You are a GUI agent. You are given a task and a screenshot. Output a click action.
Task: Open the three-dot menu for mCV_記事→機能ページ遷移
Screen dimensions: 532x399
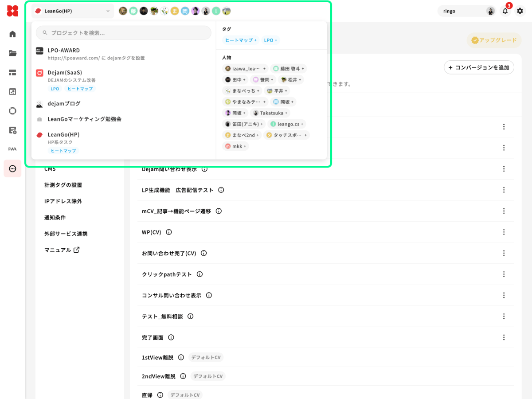pyautogui.click(x=504, y=211)
